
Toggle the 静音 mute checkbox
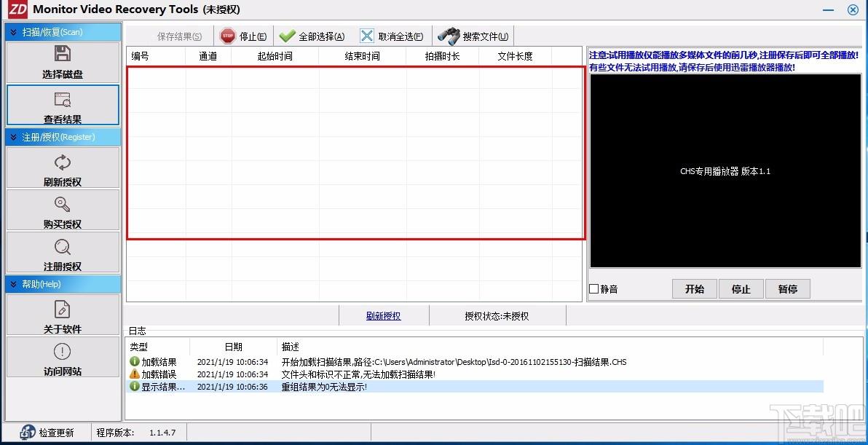594,289
